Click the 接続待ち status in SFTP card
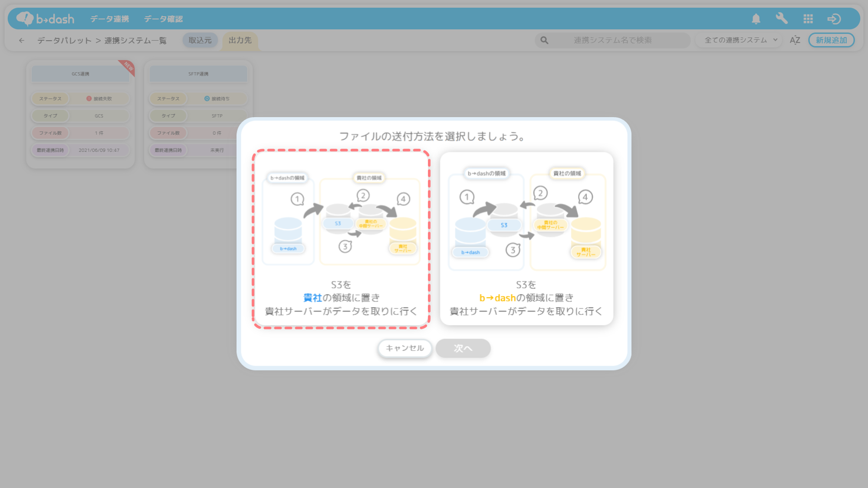This screenshot has height=488, width=868. [x=217, y=98]
